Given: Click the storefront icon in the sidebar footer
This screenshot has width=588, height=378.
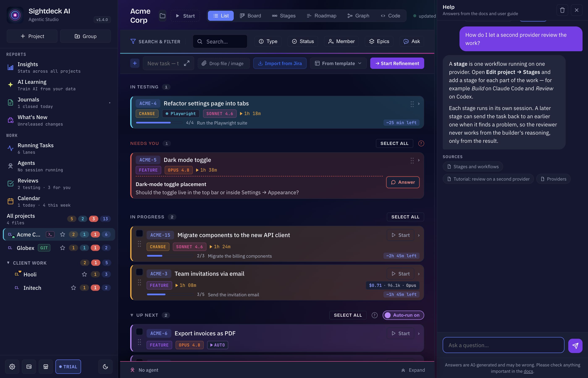Looking at the screenshot, I should tap(46, 366).
